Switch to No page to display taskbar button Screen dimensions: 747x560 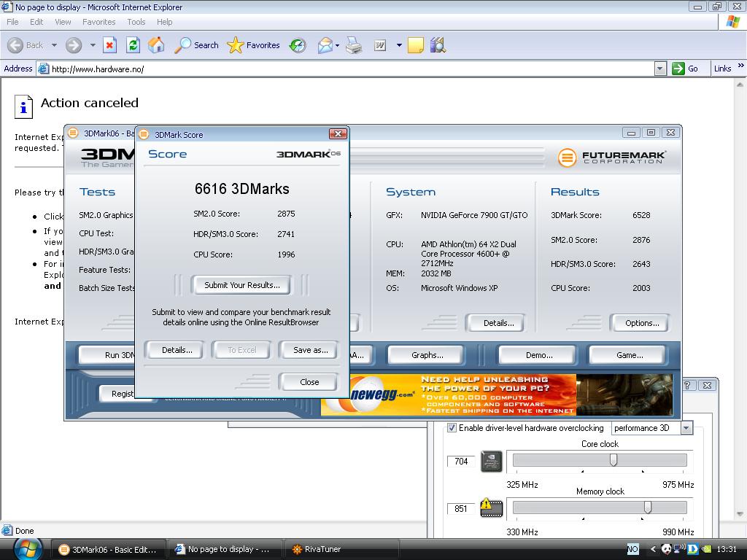click(225, 549)
